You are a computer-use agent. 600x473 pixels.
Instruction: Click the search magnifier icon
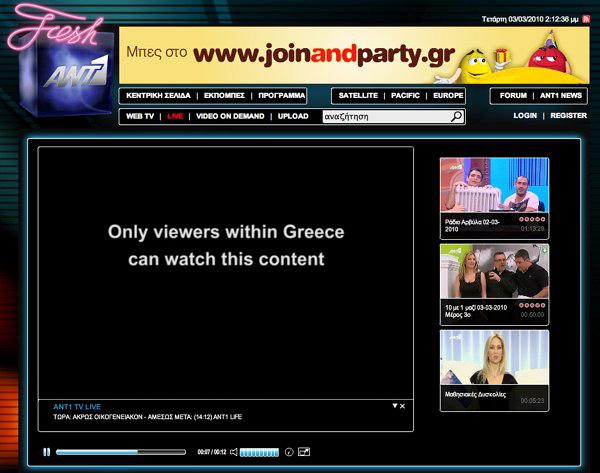tap(457, 116)
